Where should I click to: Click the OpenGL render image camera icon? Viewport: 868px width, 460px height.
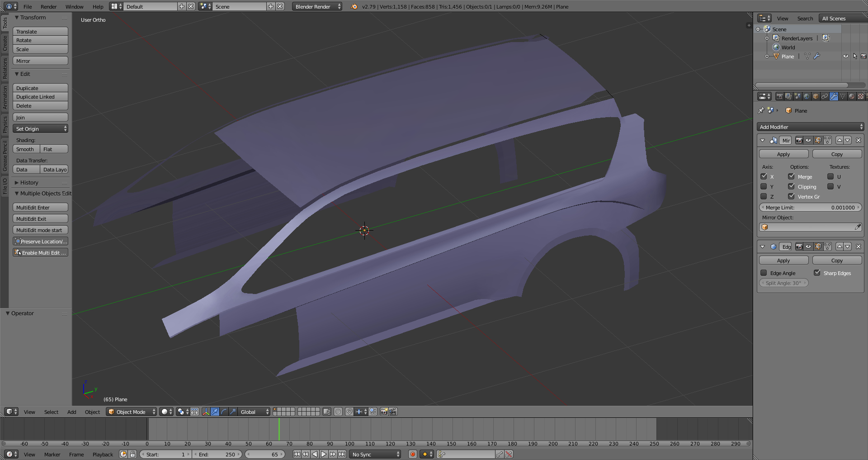point(384,412)
